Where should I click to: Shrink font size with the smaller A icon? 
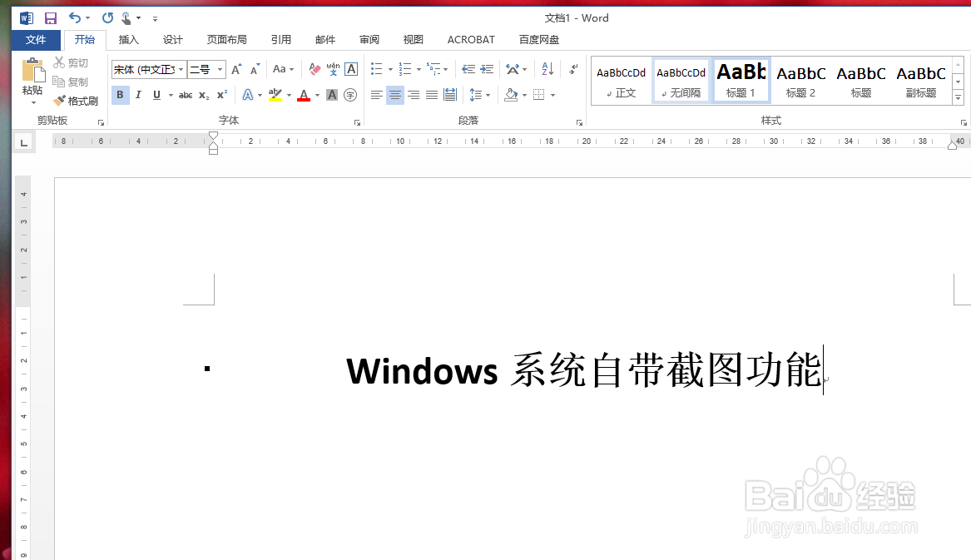point(255,69)
